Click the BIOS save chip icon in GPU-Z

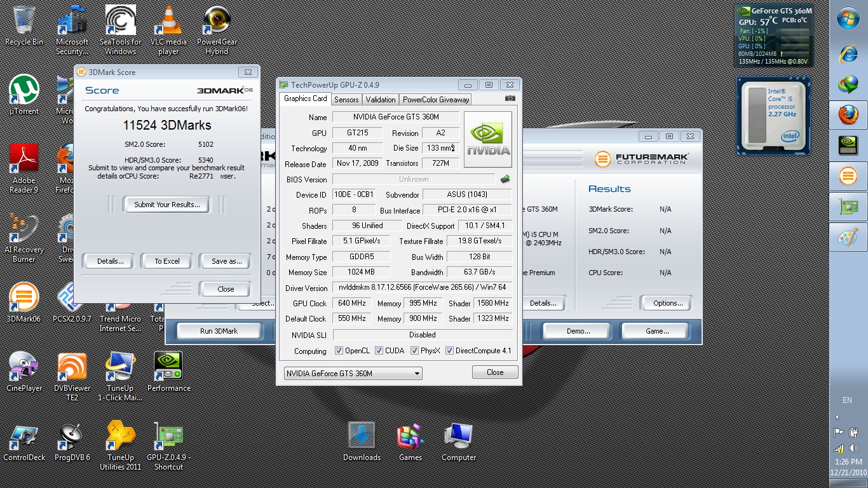pyautogui.click(x=505, y=179)
